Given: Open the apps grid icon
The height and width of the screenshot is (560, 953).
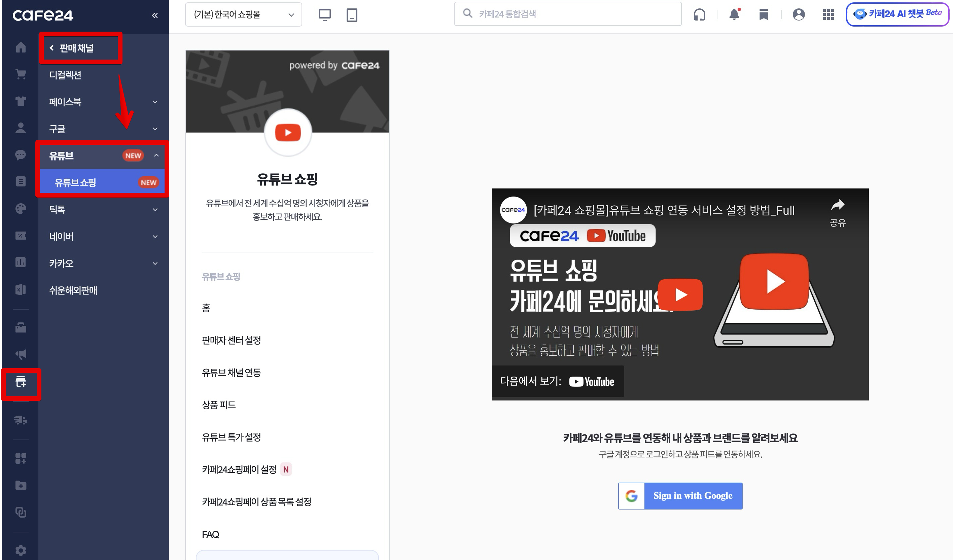Looking at the screenshot, I should pos(828,14).
